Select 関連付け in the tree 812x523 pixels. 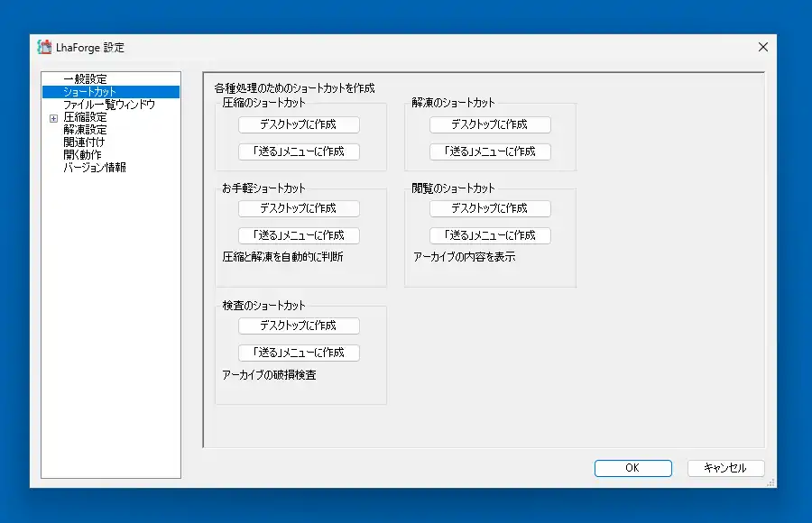[84, 142]
